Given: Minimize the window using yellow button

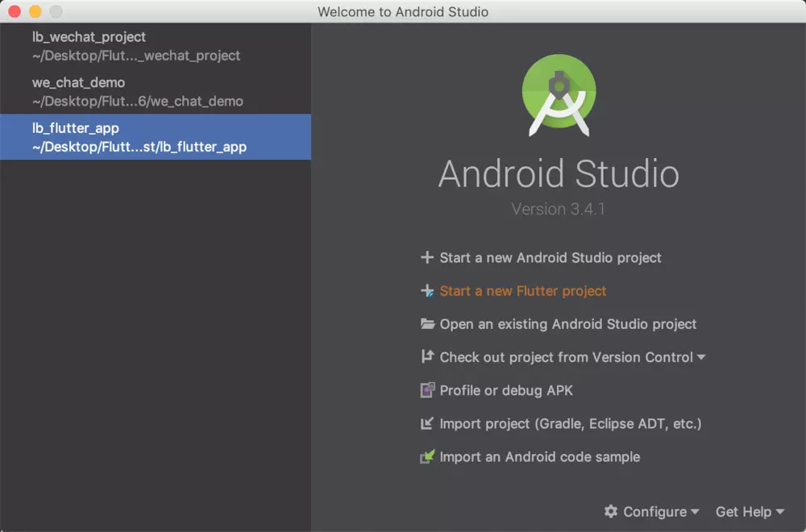Looking at the screenshot, I should coord(35,11).
